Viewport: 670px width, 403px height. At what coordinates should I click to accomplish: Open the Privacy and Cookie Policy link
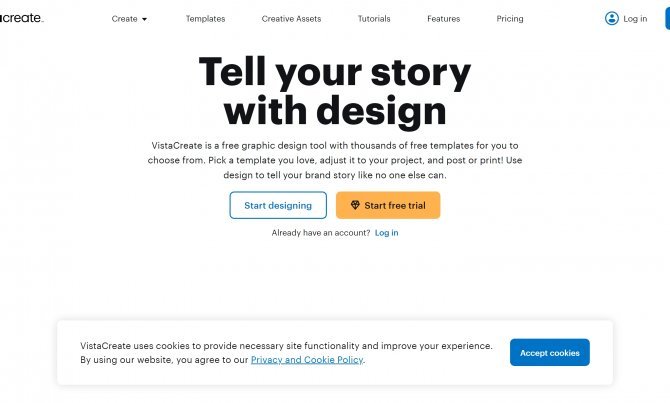point(307,360)
